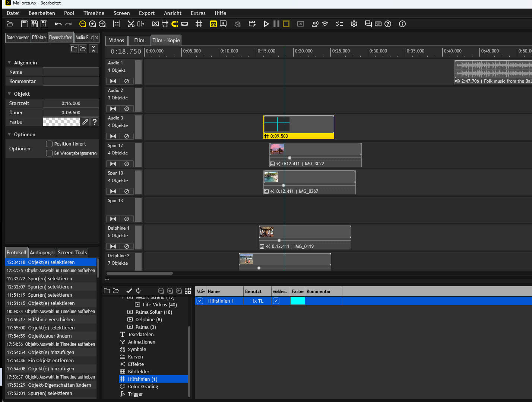
Task: Click the cyan Farbe swatch of Hilfslinien 1
Action: [297, 301]
